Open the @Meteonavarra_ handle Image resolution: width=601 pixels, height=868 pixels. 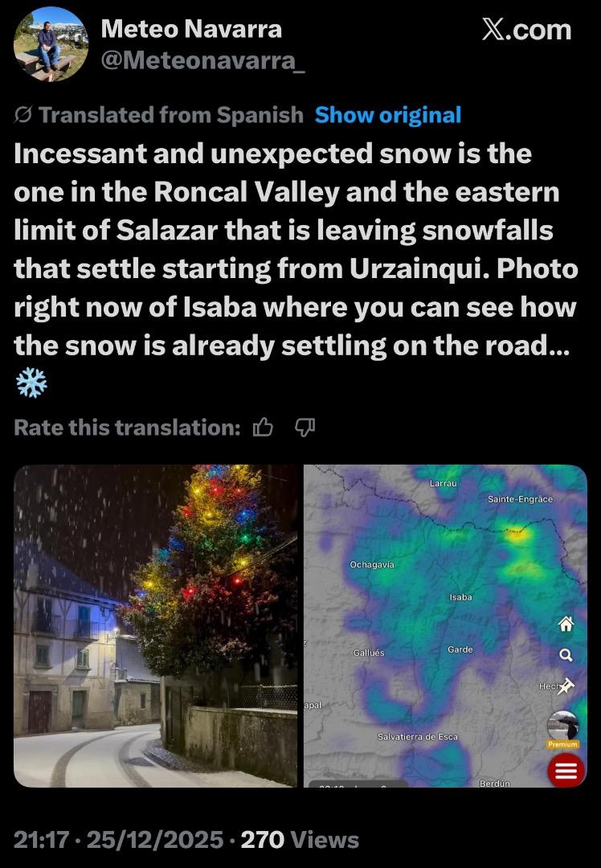[202, 60]
